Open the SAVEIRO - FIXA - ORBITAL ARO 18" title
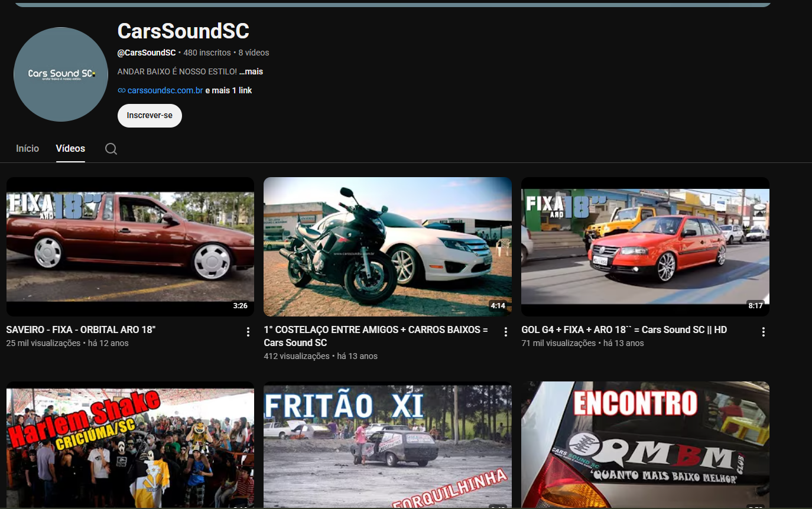The image size is (812, 509). tap(81, 330)
